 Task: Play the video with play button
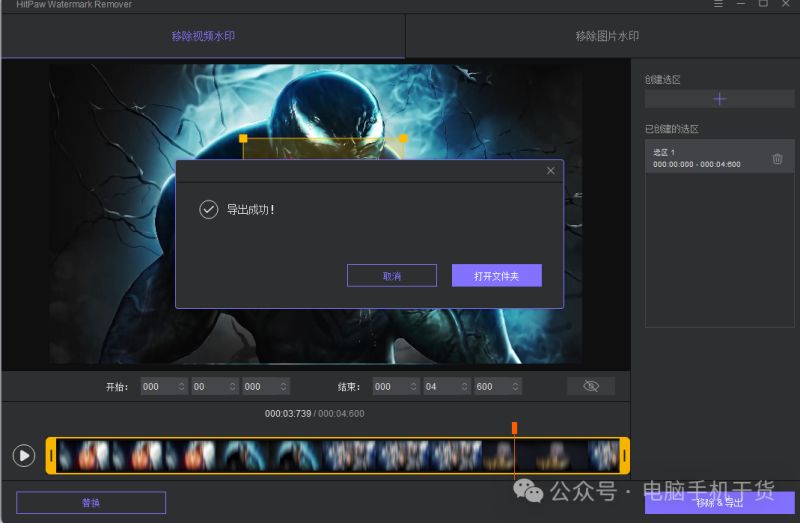point(24,456)
